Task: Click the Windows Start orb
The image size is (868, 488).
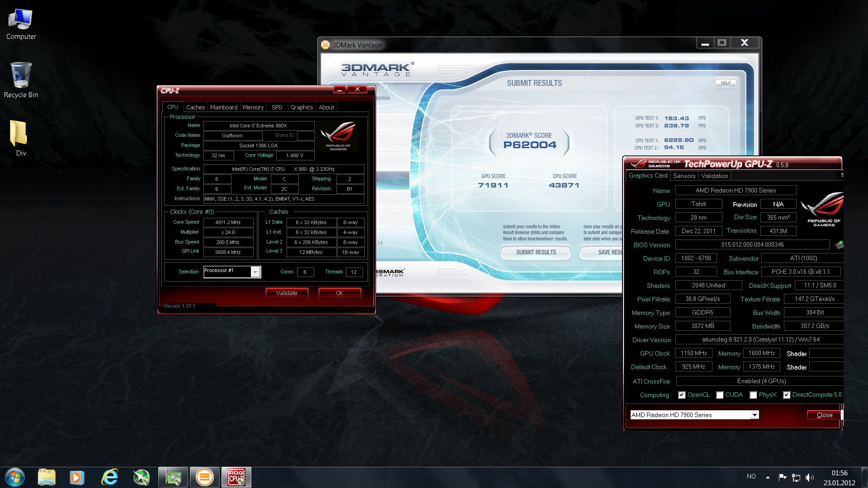Action: click(x=15, y=477)
